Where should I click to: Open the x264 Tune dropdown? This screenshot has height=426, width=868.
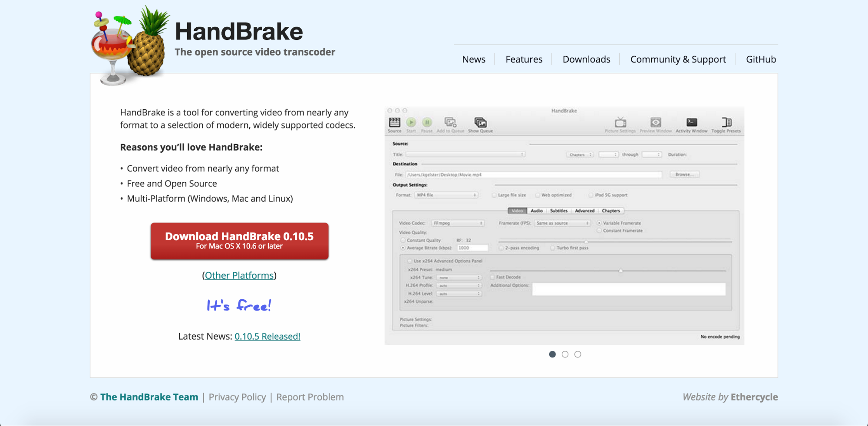[x=459, y=278]
